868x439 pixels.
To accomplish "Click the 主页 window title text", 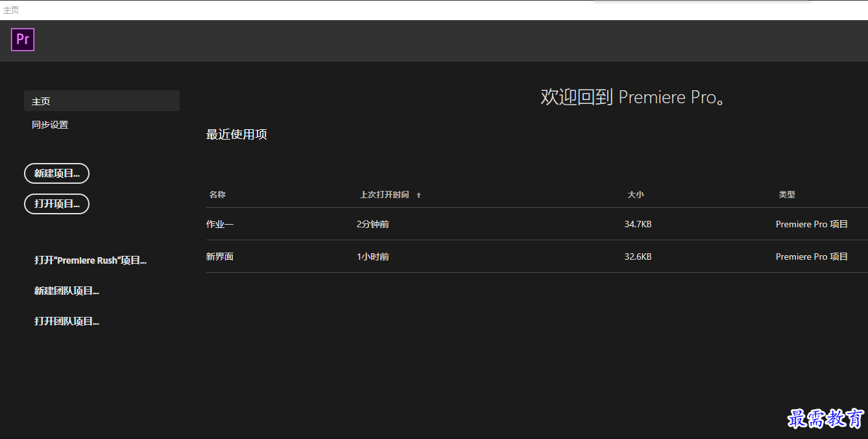I will 11,10.
